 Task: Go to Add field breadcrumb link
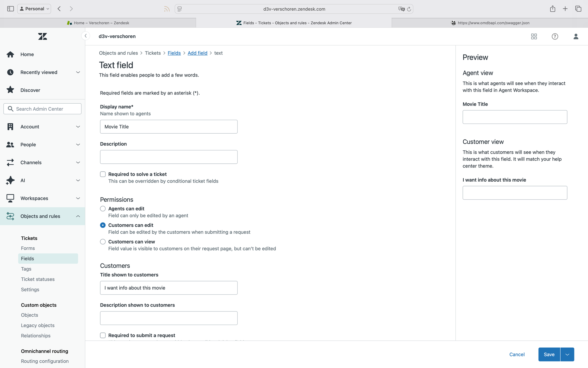click(x=197, y=53)
